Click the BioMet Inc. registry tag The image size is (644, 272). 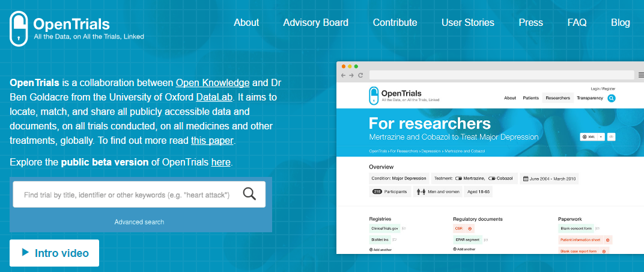(x=380, y=239)
